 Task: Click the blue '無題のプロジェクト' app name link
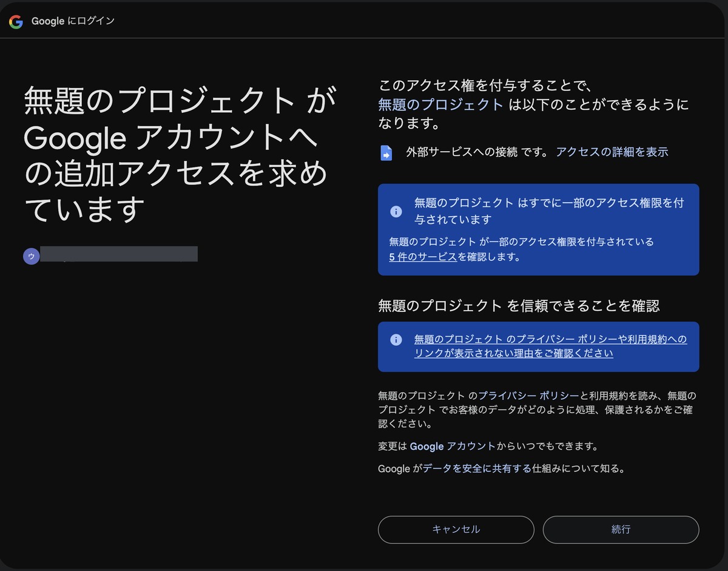(x=441, y=104)
